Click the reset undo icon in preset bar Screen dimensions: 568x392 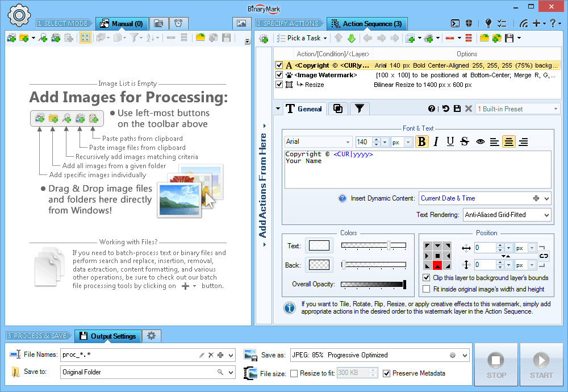(x=445, y=109)
